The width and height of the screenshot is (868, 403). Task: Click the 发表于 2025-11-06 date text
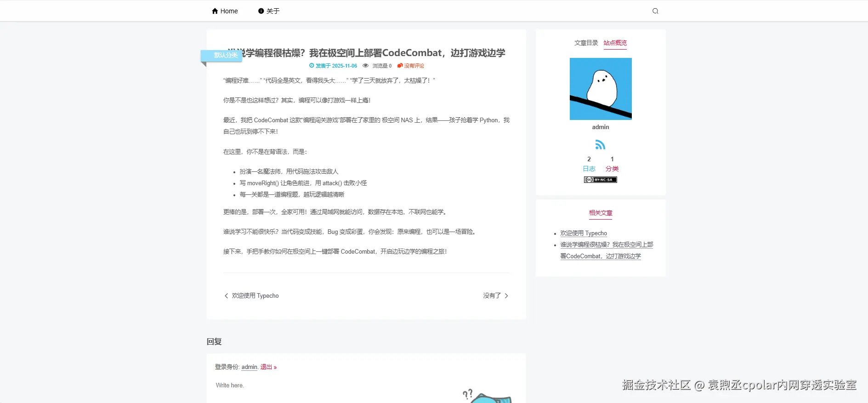pos(336,66)
